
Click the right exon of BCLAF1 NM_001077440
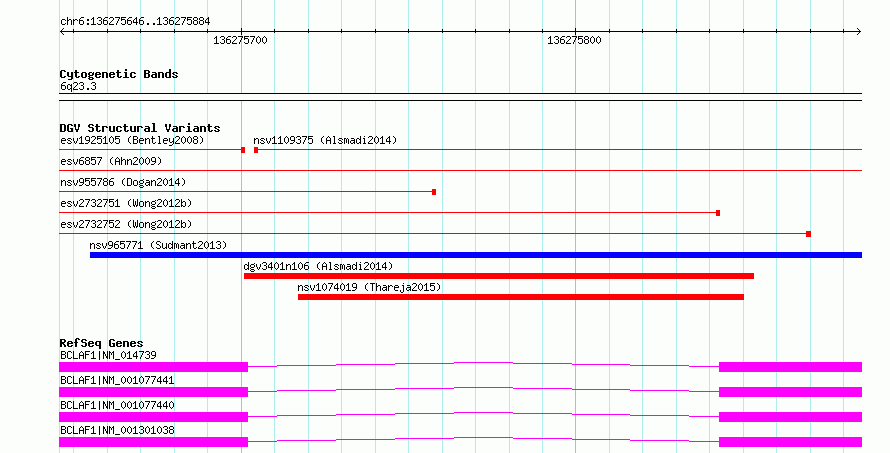tap(791, 417)
